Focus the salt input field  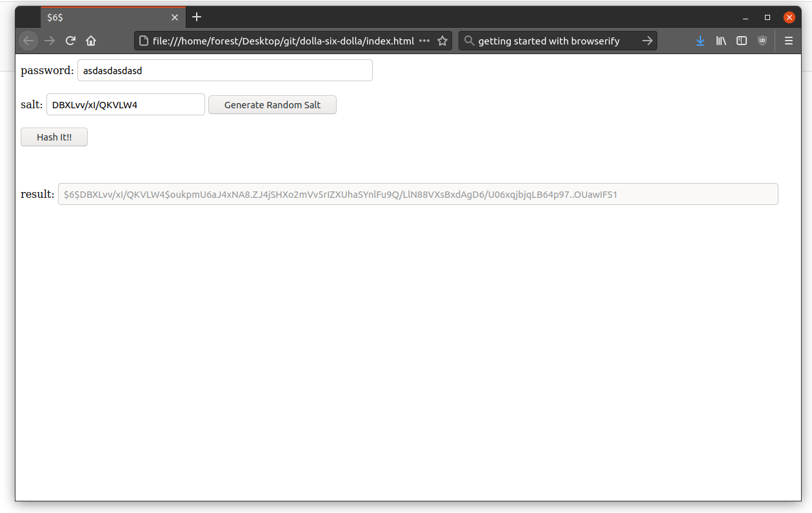126,104
